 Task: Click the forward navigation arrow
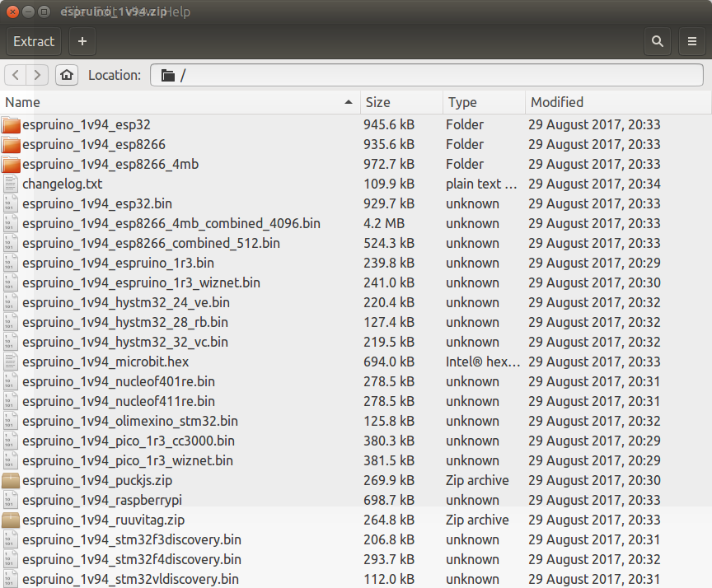(37, 75)
